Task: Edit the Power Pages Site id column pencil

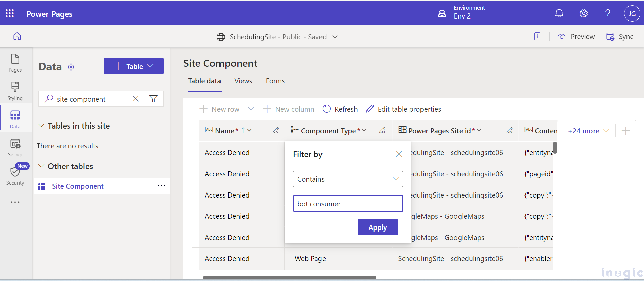Action: [x=510, y=131]
